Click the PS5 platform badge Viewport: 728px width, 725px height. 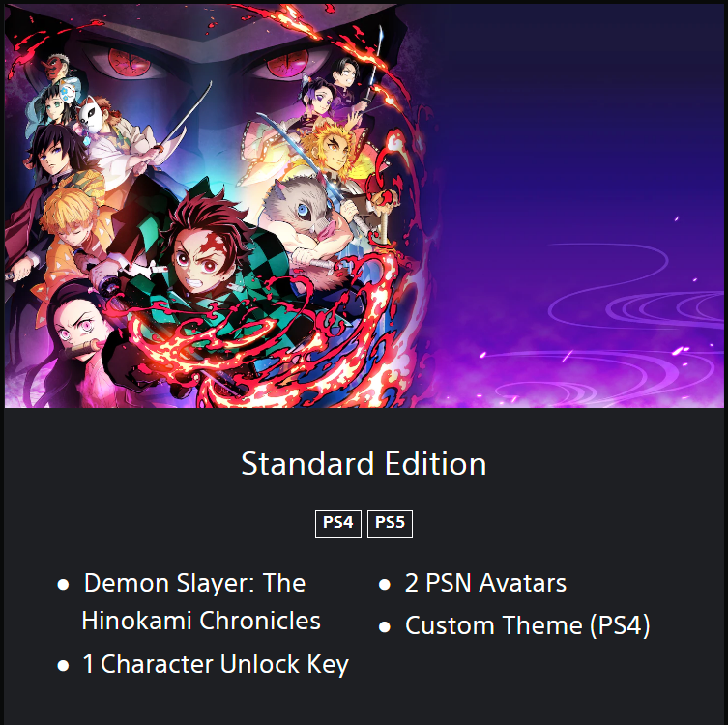pos(390,524)
